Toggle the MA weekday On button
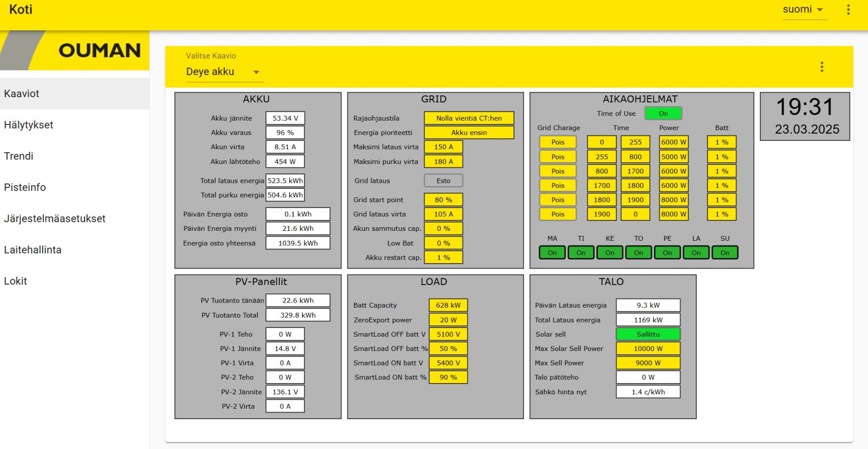The image size is (868, 449). (x=552, y=253)
